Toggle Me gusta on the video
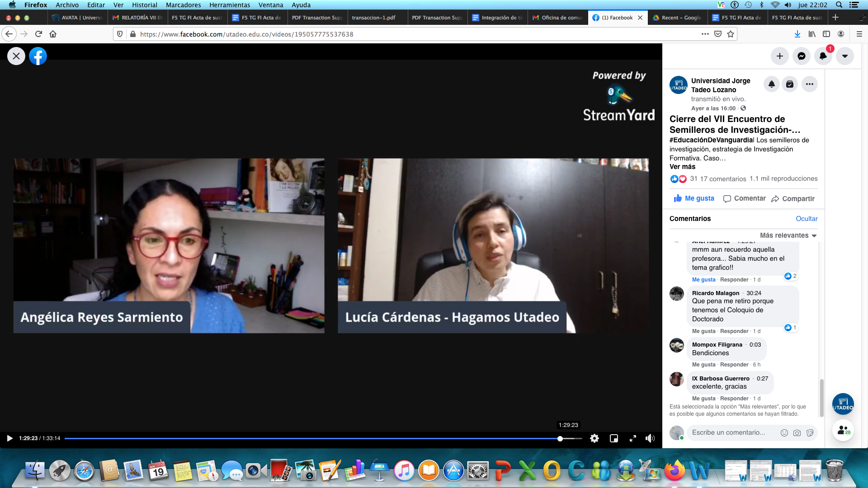The width and height of the screenshot is (868, 488). [x=694, y=198]
